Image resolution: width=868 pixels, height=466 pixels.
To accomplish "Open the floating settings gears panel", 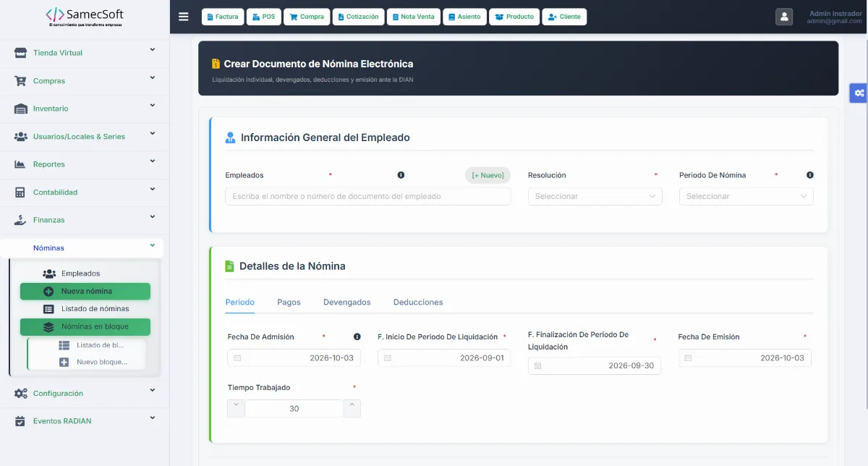I will pos(859,93).
